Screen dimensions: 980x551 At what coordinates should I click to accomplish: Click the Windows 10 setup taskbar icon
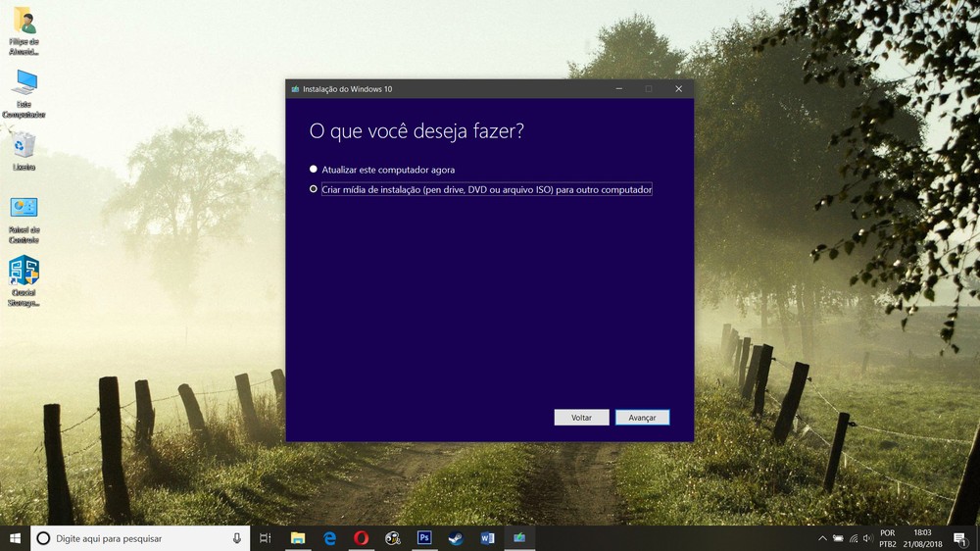point(519,538)
